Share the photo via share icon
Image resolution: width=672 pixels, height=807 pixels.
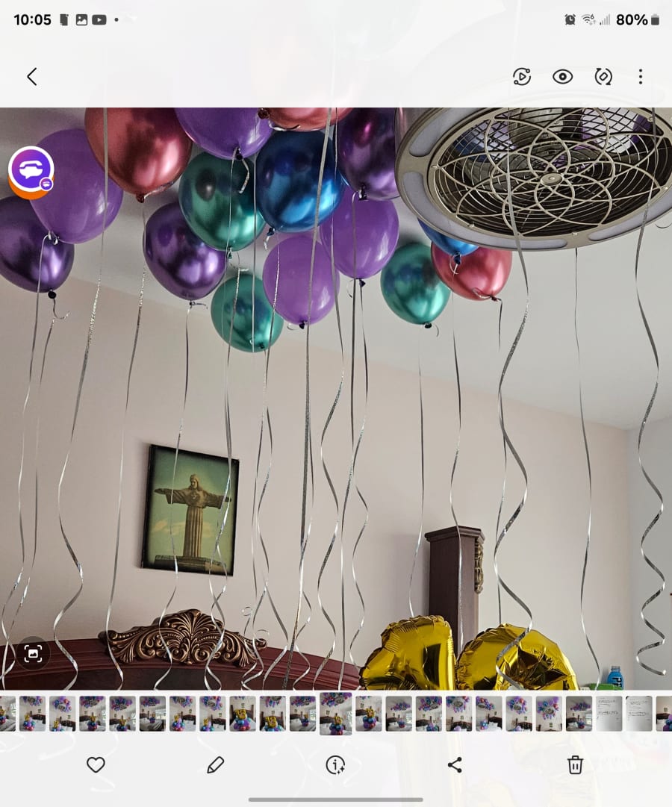tap(455, 764)
